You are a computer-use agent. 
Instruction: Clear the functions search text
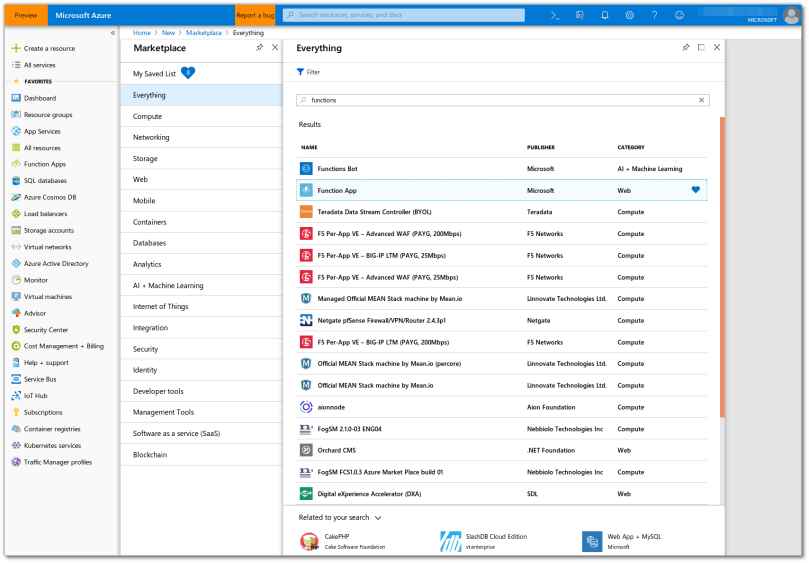coord(703,100)
